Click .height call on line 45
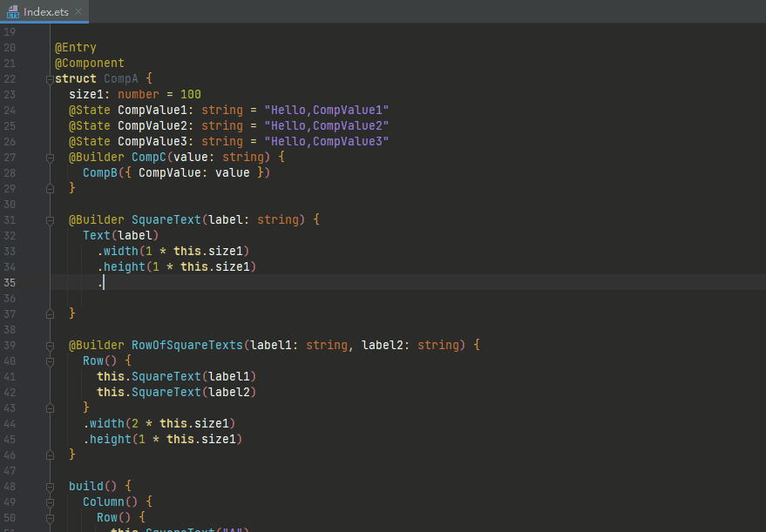Image resolution: width=766 pixels, height=532 pixels. point(163,439)
